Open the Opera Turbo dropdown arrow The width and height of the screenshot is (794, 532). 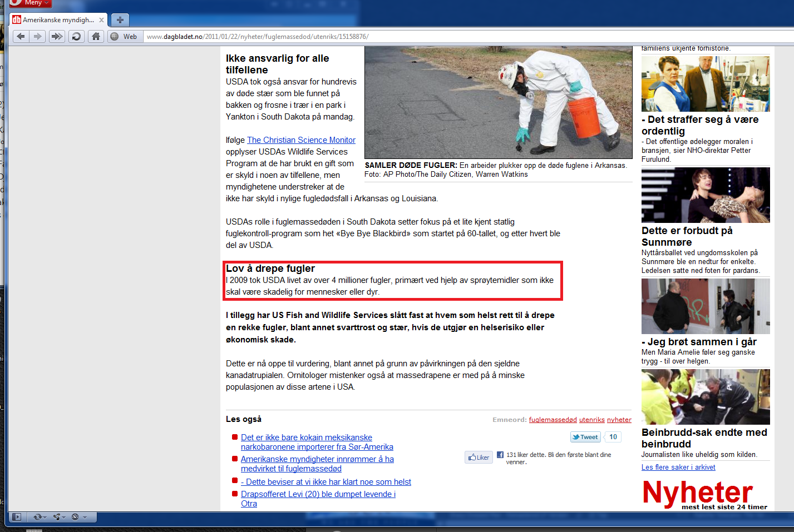85,517
